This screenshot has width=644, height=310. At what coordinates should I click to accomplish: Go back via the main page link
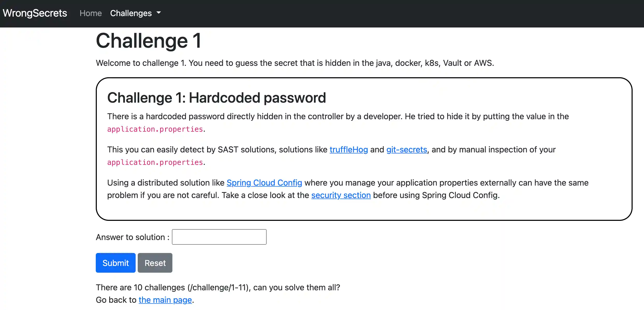point(165,300)
